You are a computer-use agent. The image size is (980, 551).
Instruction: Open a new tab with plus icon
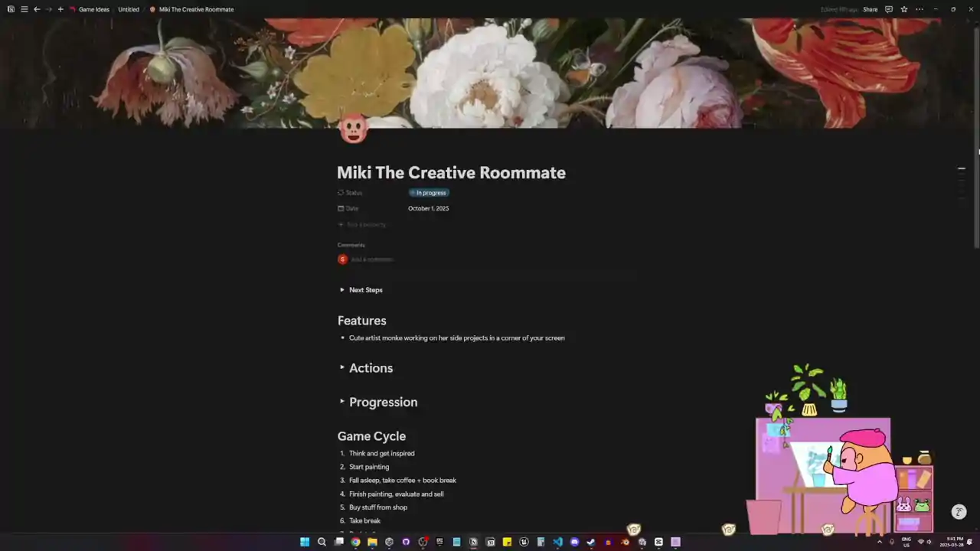pyautogui.click(x=60, y=9)
